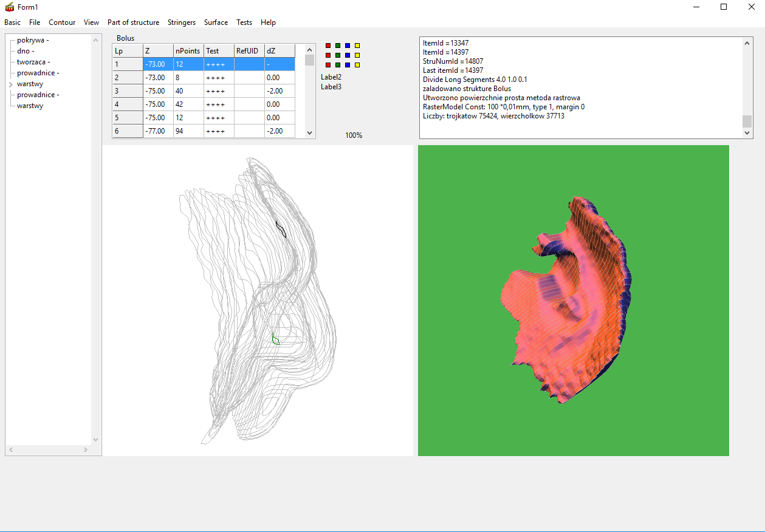Click the nPoints column header
Viewport: 765px width, 532px height.
[188, 51]
